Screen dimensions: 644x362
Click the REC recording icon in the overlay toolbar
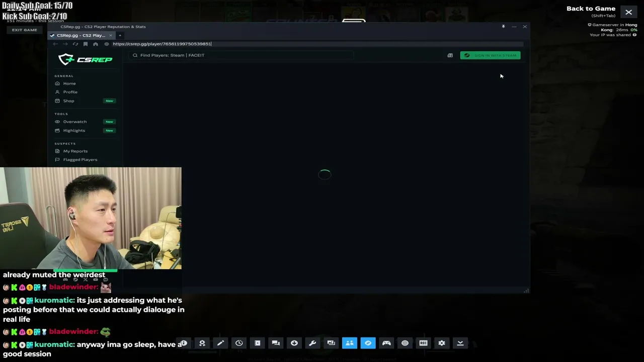coord(423,343)
